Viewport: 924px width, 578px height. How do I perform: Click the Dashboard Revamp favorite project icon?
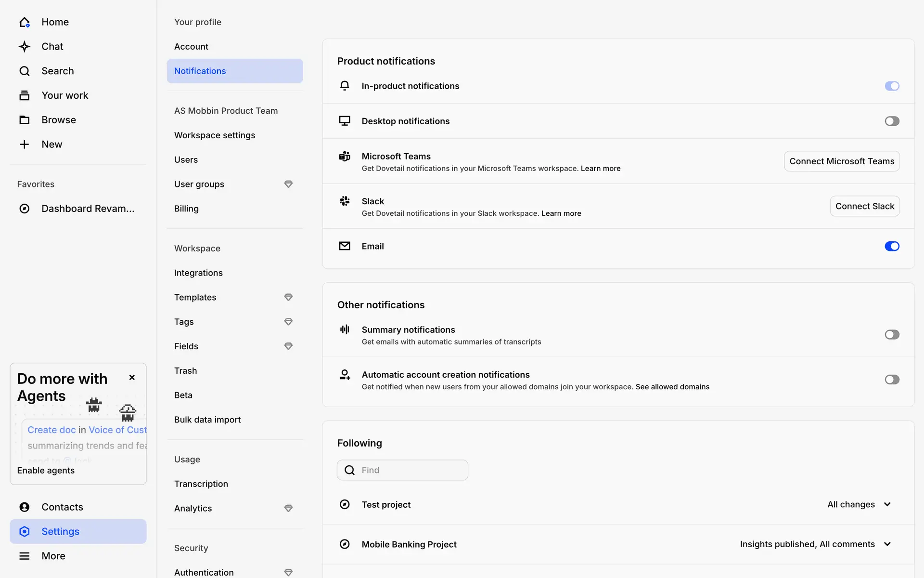pyautogui.click(x=25, y=208)
